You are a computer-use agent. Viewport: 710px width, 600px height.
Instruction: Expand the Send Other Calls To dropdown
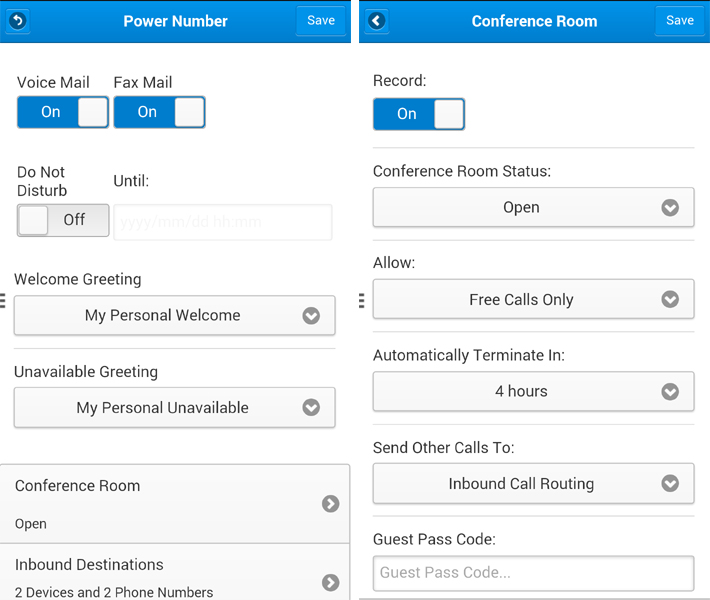pyautogui.click(x=533, y=484)
